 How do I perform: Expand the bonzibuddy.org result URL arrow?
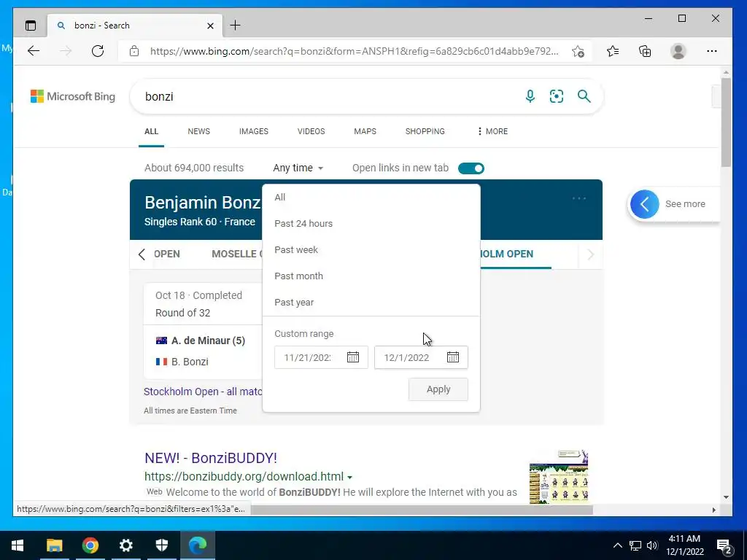pyautogui.click(x=349, y=477)
